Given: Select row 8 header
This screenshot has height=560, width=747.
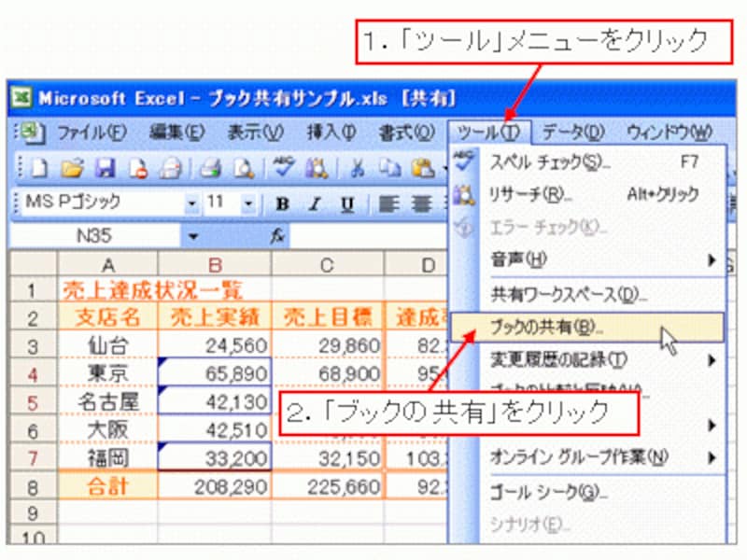Looking at the screenshot, I should pyautogui.click(x=33, y=486).
